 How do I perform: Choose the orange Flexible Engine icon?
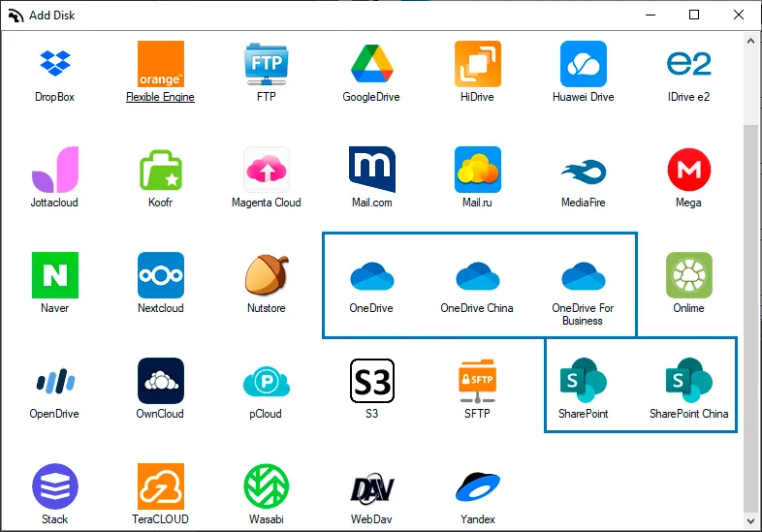(160, 64)
